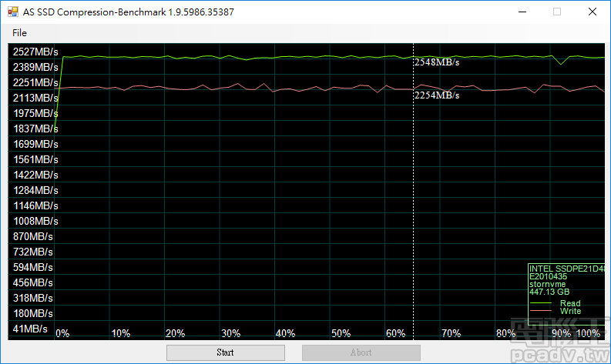The height and width of the screenshot is (364, 611).
Task: Click the 41MB/s axis label
Action: click(30, 329)
